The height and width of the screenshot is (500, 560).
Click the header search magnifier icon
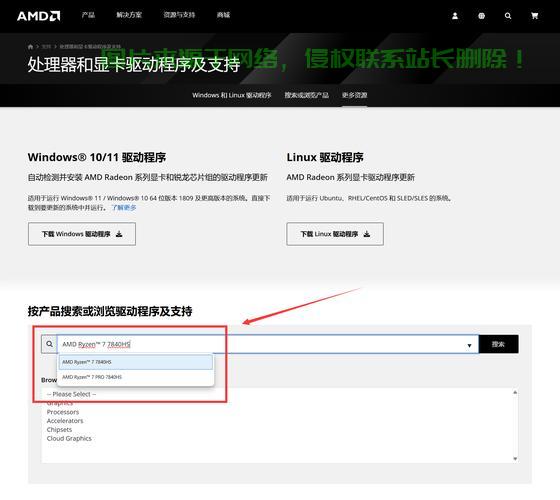coord(508,16)
